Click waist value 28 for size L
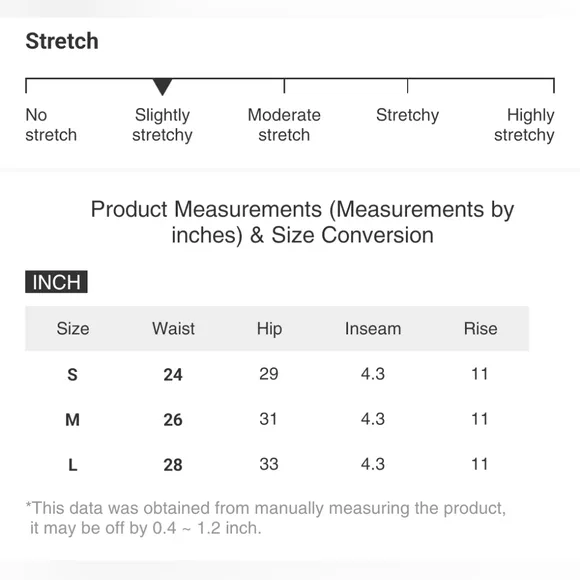 click(173, 465)
